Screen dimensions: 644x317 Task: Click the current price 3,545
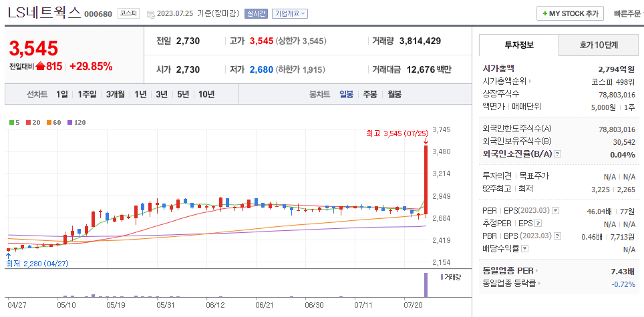33,49
